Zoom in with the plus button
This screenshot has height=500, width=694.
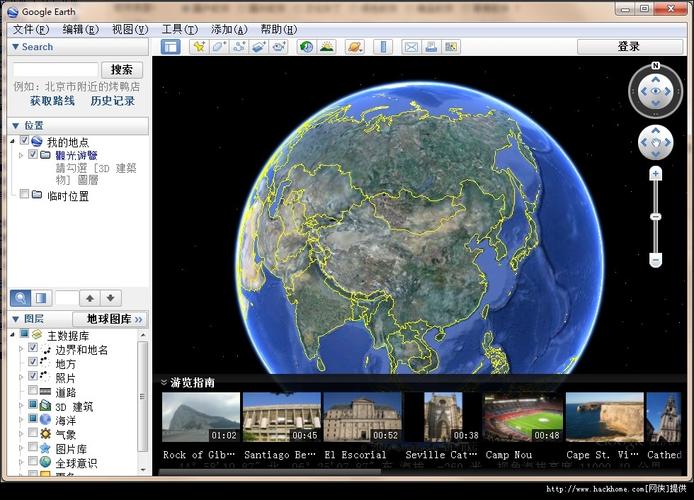tap(655, 174)
